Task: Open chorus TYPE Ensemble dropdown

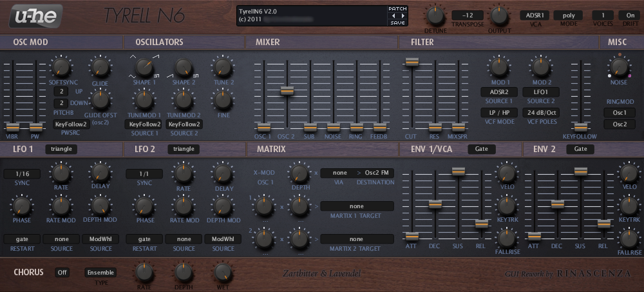Action: click(x=100, y=272)
